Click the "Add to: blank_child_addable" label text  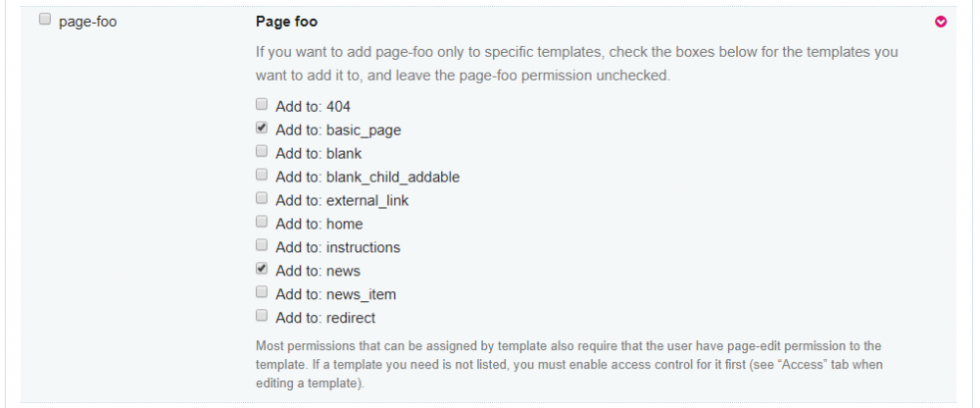point(367,177)
